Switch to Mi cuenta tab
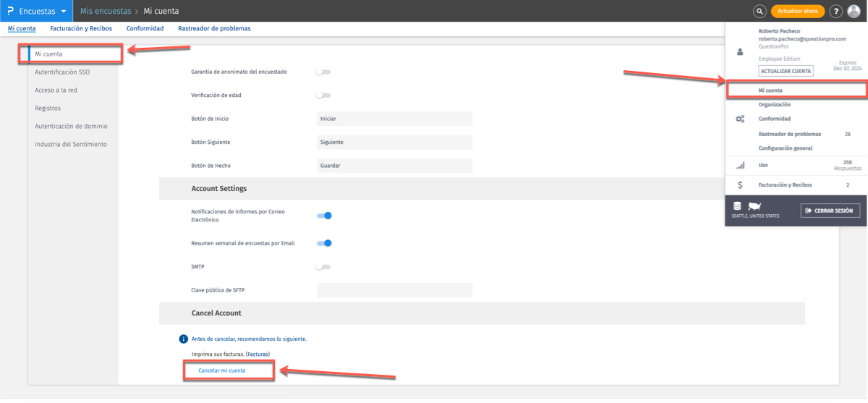This screenshot has width=868, height=403. point(22,29)
